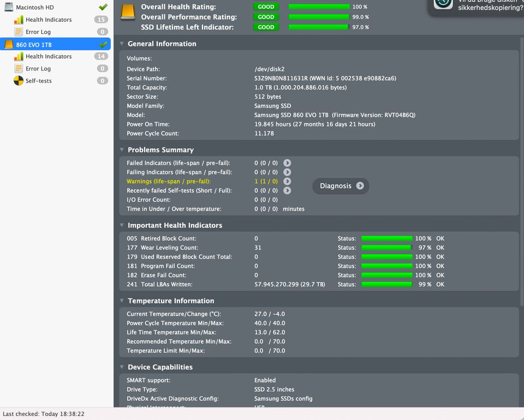Screen dimensions: 524x420
Task: Click Samsung SSDs config value
Action: (x=283, y=399)
